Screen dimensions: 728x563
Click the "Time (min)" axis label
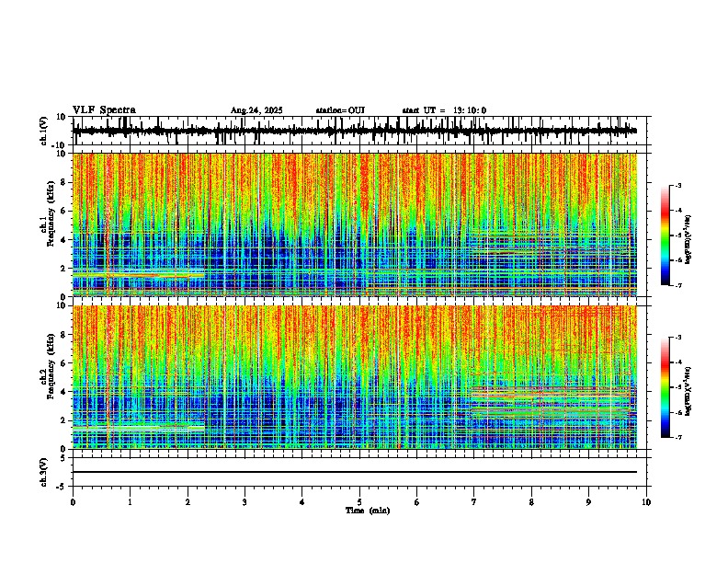click(368, 511)
